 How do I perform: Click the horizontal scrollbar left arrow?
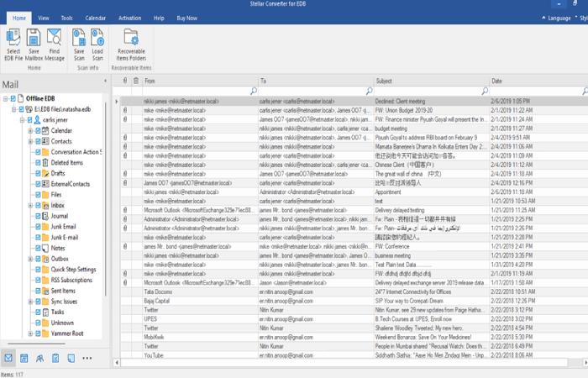point(117,363)
